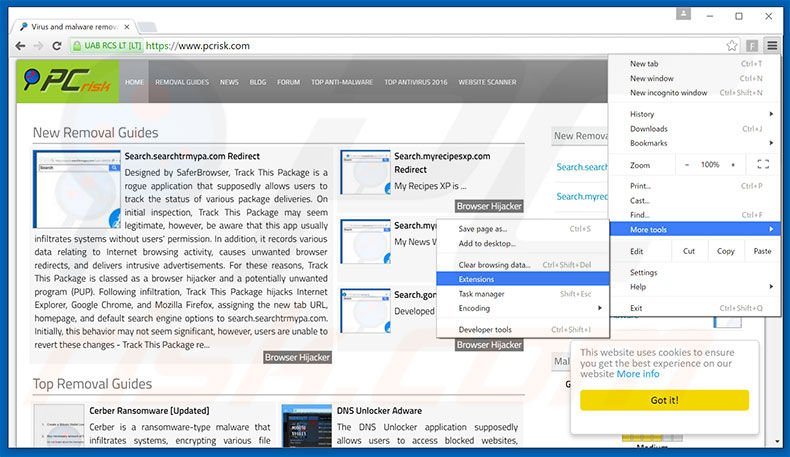Select Clear browsing data...
The width and height of the screenshot is (790, 457).
click(523, 265)
